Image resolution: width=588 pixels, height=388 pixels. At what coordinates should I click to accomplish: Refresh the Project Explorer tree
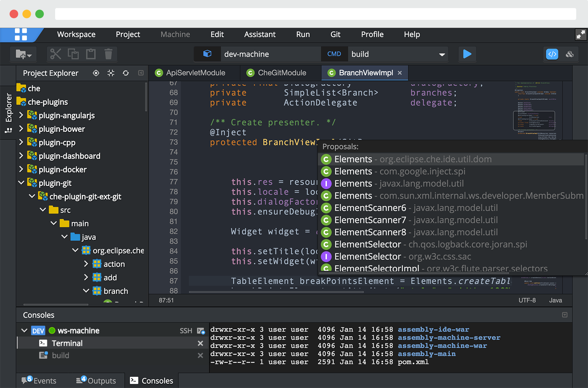pyautogui.click(x=126, y=73)
